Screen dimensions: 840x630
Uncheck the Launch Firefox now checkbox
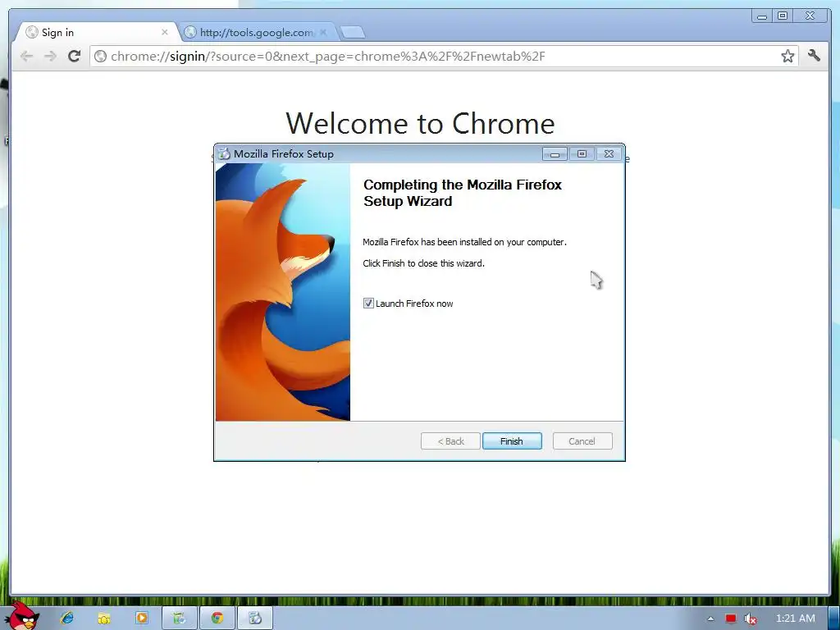point(368,304)
